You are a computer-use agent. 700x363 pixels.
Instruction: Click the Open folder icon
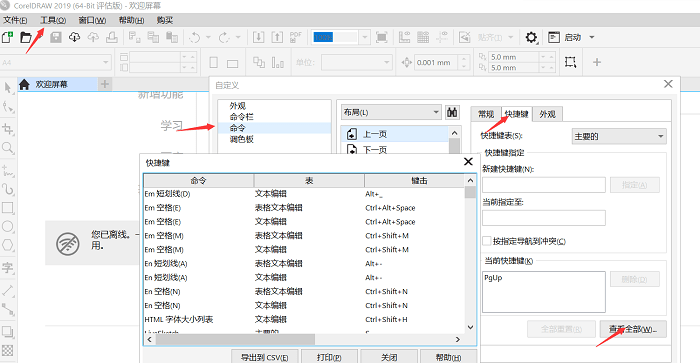pos(26,37)
